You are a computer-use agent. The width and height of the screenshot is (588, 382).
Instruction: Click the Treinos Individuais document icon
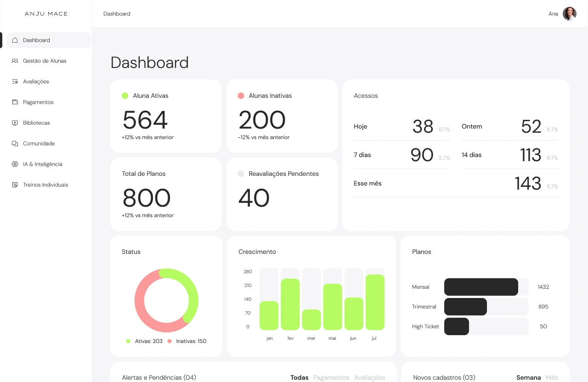pyautogui.click(x=15, y=185)
